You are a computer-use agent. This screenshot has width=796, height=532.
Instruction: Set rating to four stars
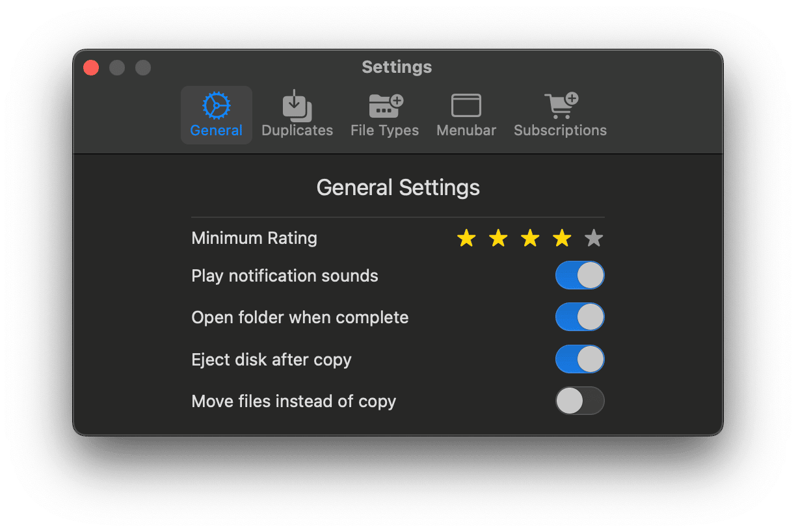(561, 238)
